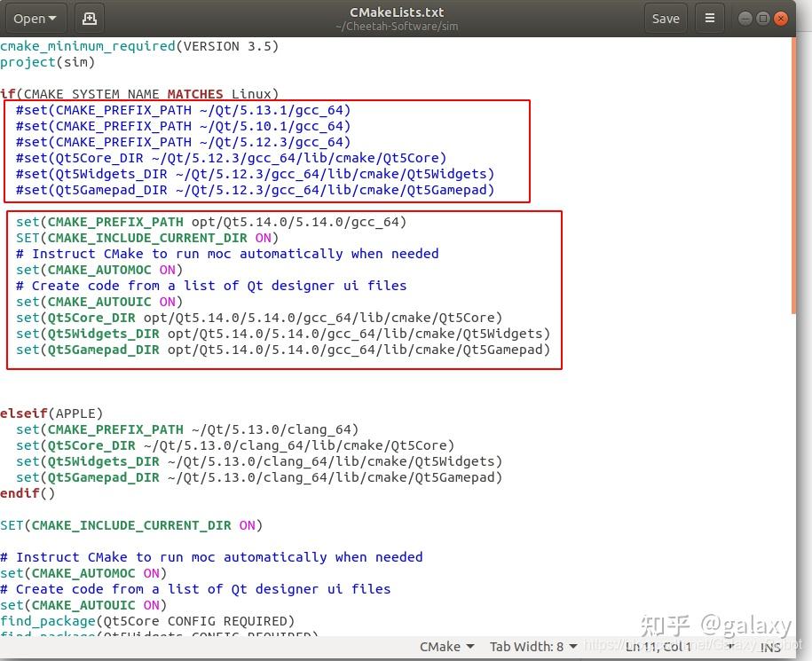Place cursor on cmake_minimum_required line

tap(139, 46)
